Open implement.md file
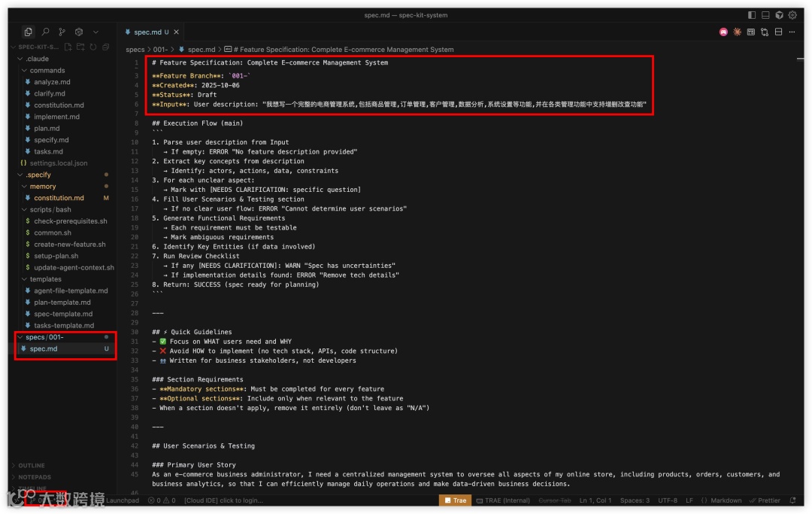Image resolution: width=812 pixels, height=514 pixels. click(x=56, y=117)
